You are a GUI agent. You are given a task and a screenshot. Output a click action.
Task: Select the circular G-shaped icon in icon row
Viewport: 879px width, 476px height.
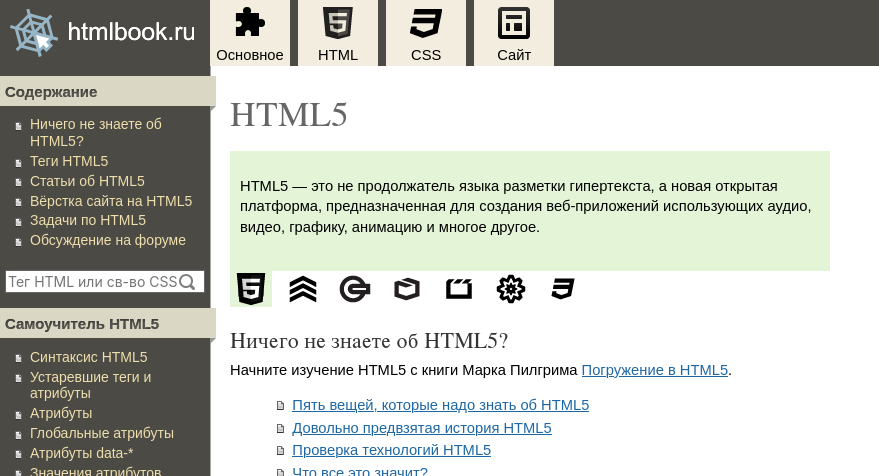pos(355,289)
